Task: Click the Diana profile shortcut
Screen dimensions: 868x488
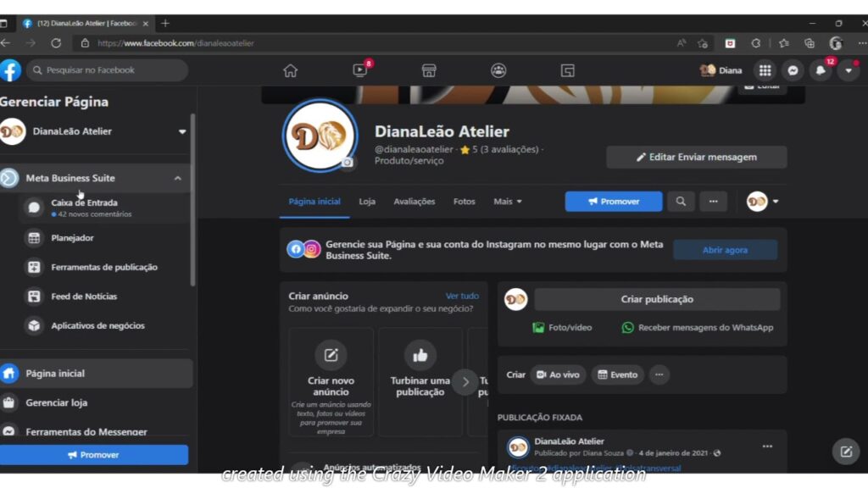Action: 721,70
